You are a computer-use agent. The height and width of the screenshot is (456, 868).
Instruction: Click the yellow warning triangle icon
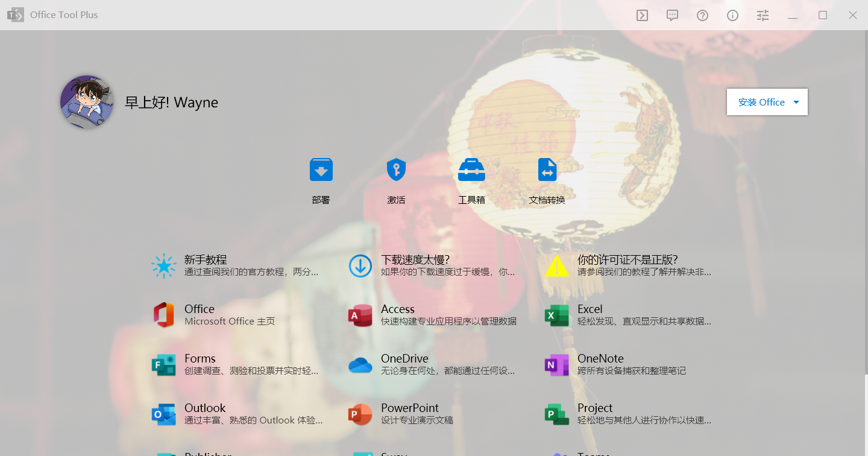click(x=557, y=265)
